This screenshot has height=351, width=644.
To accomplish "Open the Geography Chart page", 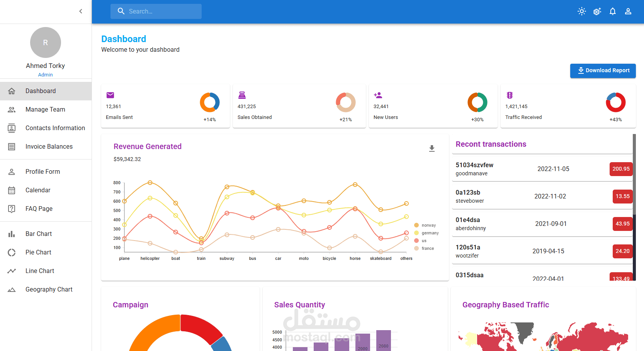I will [46, 289].
